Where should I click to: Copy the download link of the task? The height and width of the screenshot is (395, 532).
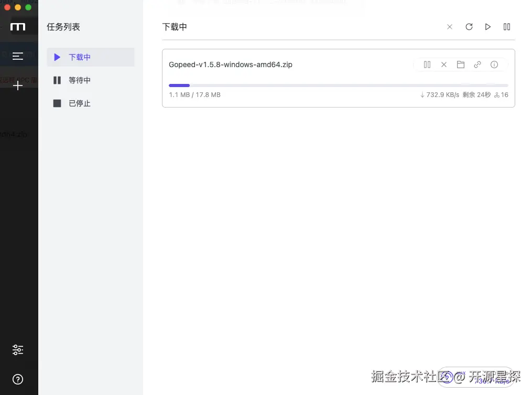[x=477, y=65]
